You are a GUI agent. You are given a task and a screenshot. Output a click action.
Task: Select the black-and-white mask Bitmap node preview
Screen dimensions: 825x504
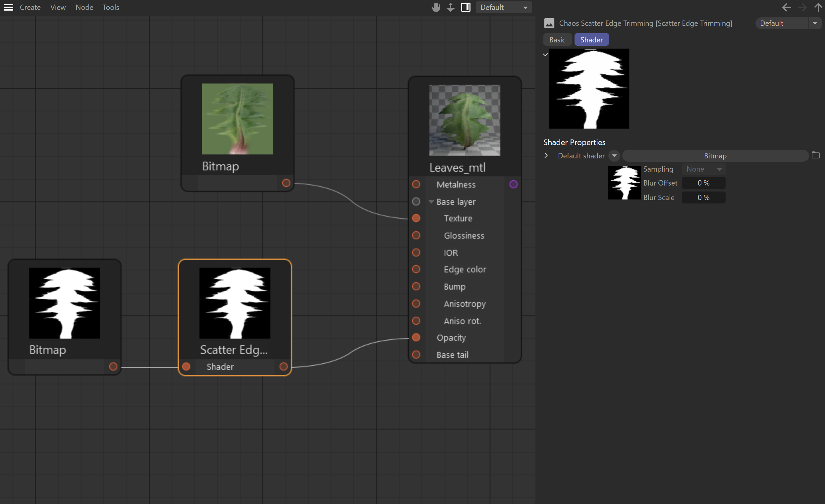point(65,303)
